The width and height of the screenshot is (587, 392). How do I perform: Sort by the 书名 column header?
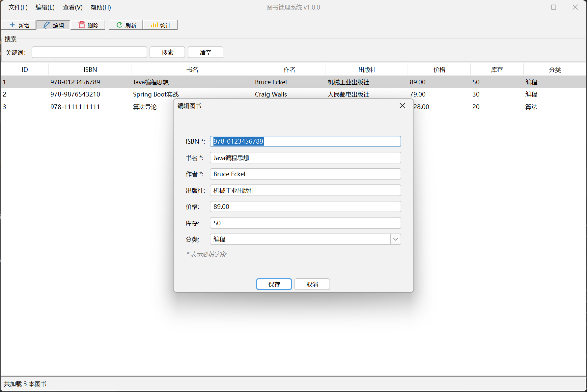pos(192,70)
